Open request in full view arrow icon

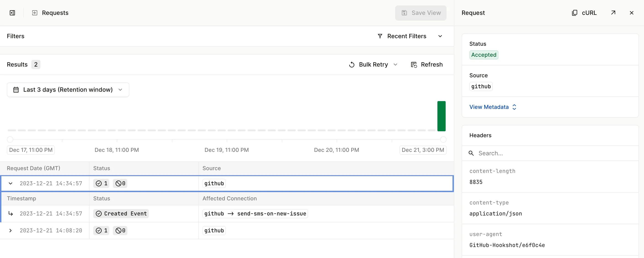[x=613, y=13]
